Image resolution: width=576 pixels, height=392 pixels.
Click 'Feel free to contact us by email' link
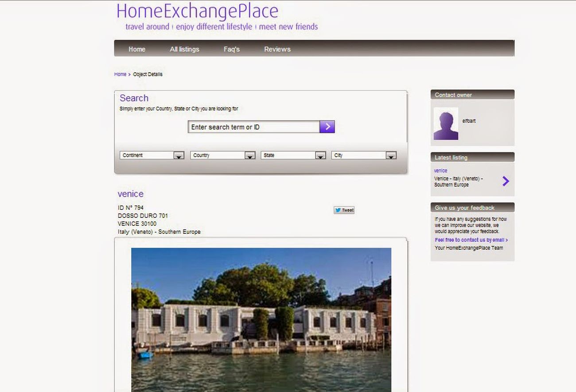tap(471, 240)
